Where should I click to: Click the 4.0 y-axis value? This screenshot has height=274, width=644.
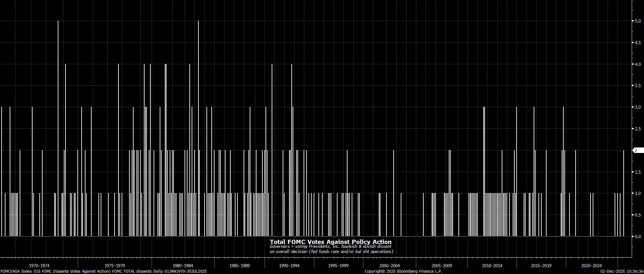click(638, 64)
